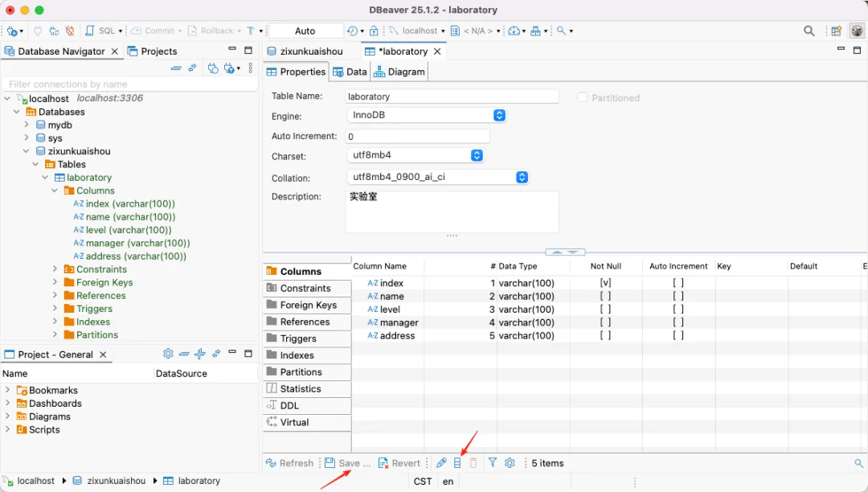Click the dashboard gauge toolbar icon

(x=514, y=31)
